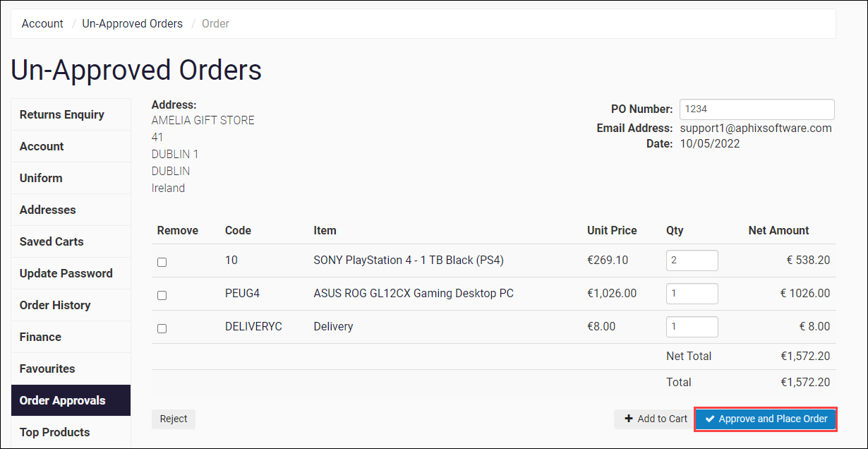The image size is (868, 449).
Task: Click the Delivery quantity field
Action: (x=692, y=327)
